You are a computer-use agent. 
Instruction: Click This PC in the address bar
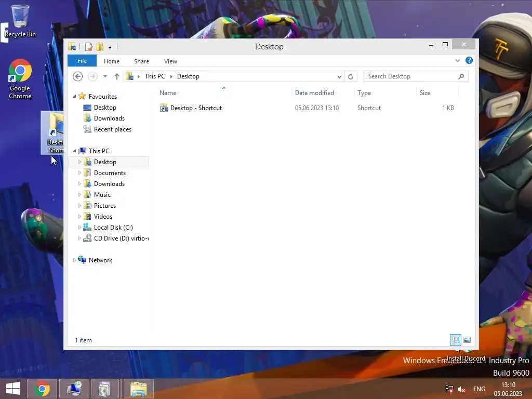[x=155, y=76]
